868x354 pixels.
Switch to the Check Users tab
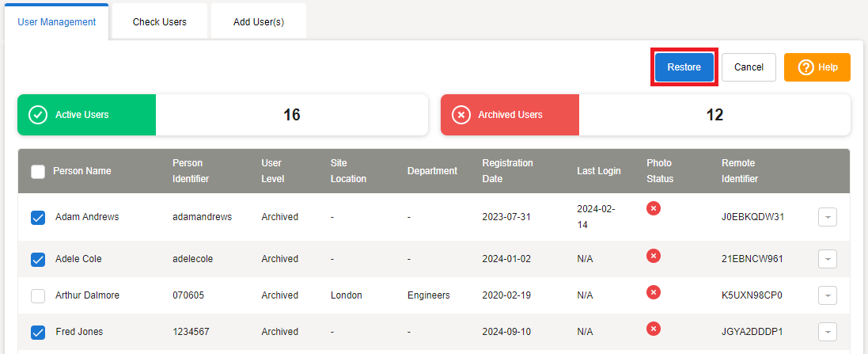tap(160, 22)
